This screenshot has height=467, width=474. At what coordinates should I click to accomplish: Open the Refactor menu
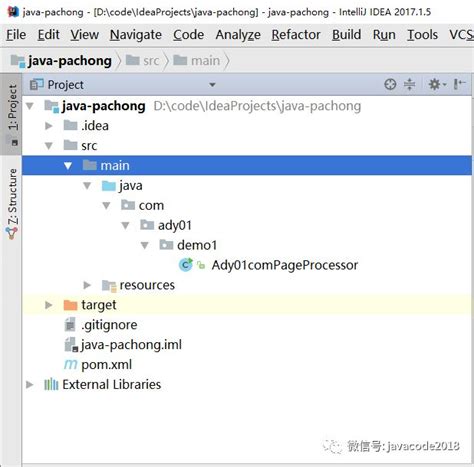click(296, 35)
